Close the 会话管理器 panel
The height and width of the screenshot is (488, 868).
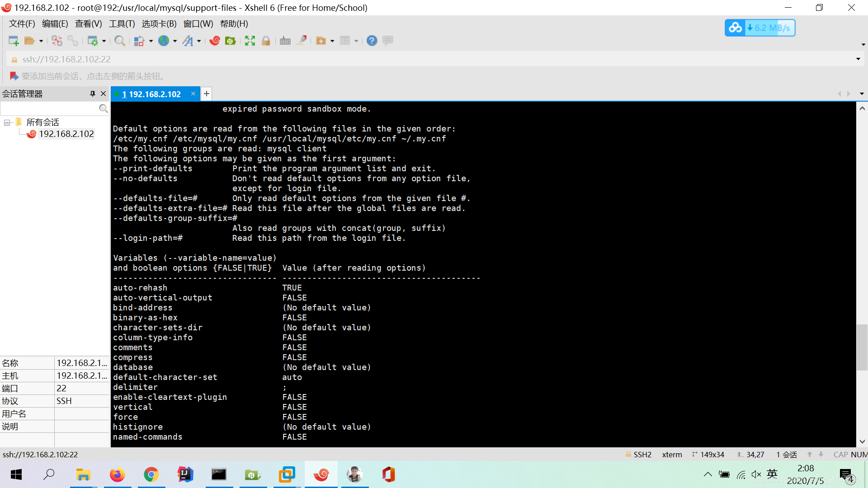click(103, 94)
